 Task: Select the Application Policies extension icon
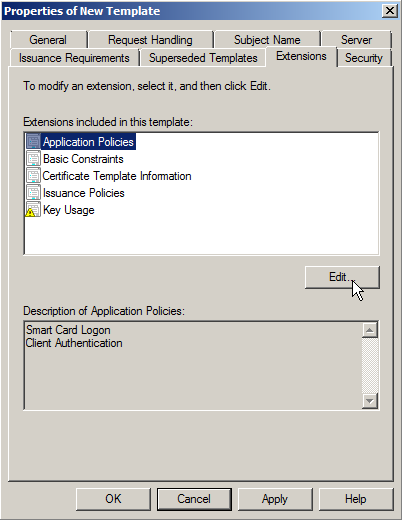pyautogui.click(x=33, y=142)
